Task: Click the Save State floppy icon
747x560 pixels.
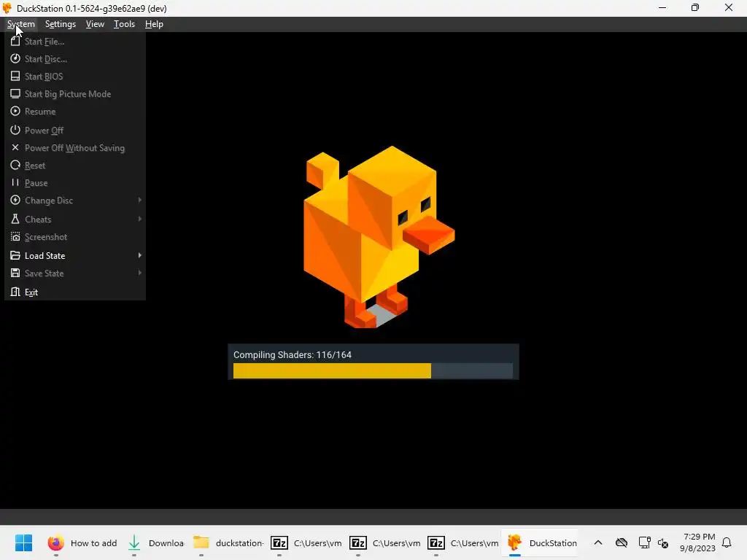Action: click(x=15, y=273)
